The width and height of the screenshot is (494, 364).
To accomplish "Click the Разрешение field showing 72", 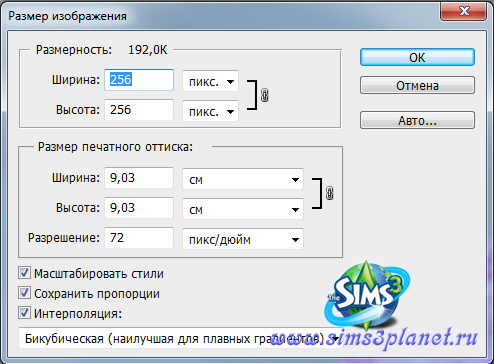I will (x=139, y=238).
